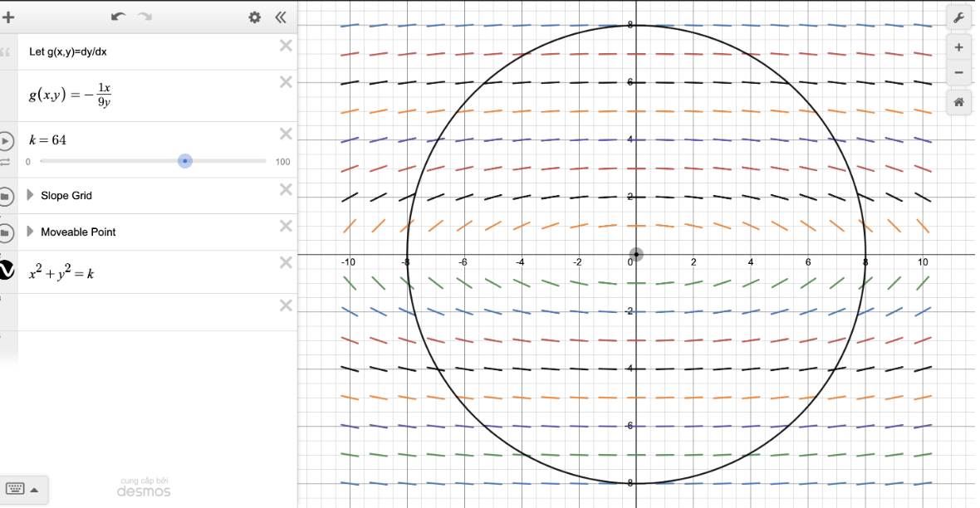Click the k slider handle

click(185, 161)
